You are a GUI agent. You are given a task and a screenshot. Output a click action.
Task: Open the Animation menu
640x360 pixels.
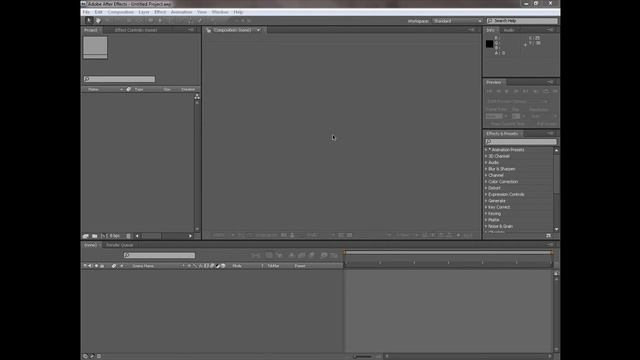(181, 12)
